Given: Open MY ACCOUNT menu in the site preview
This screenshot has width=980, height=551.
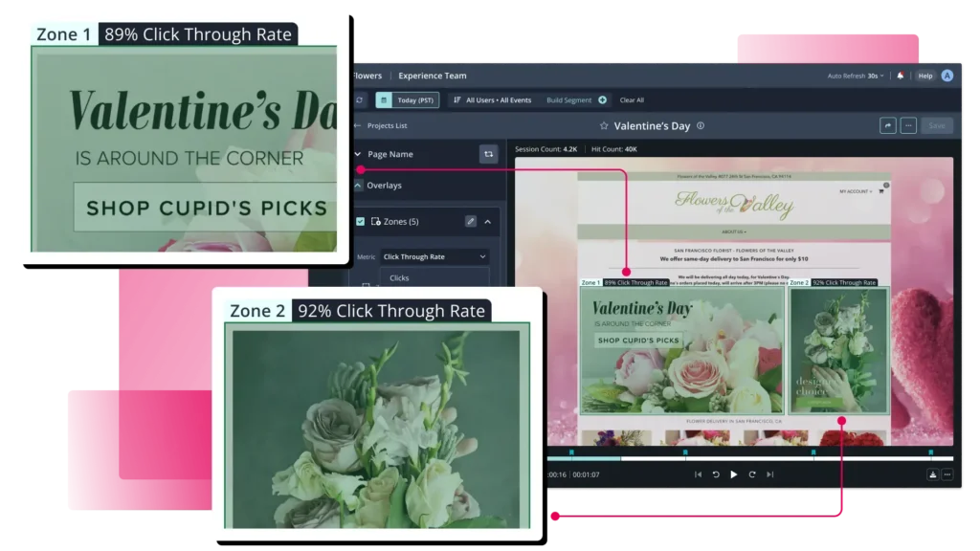Looking at the screenshot, I should pos(855,191).
